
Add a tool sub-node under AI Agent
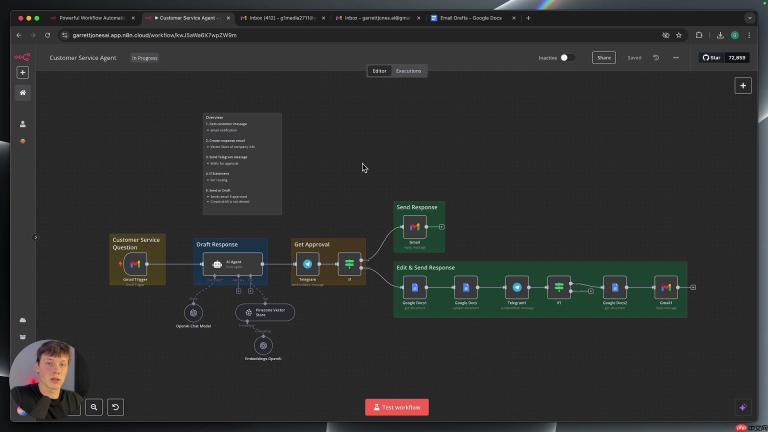point(250,291)
